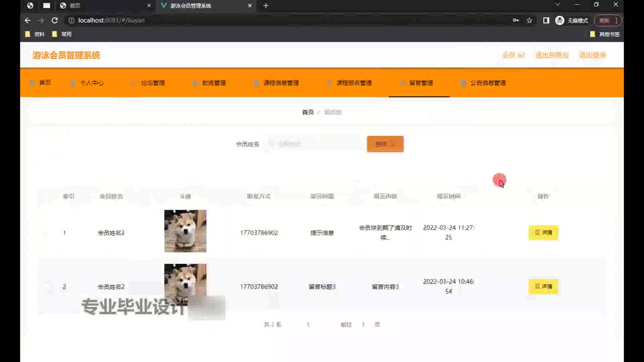Go back using the browser back arrow
This screenshot has width=644, height=362.
(x=28, y=20)
